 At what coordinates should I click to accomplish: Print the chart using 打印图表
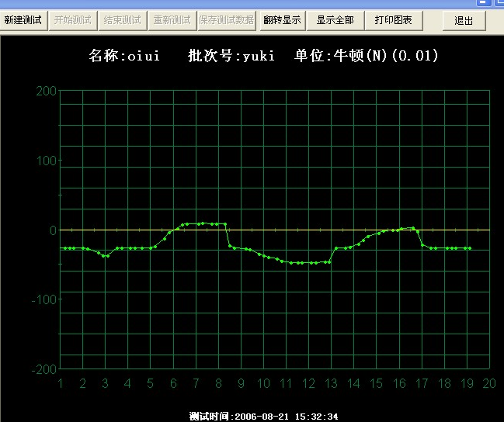click(x=394, y=20)
